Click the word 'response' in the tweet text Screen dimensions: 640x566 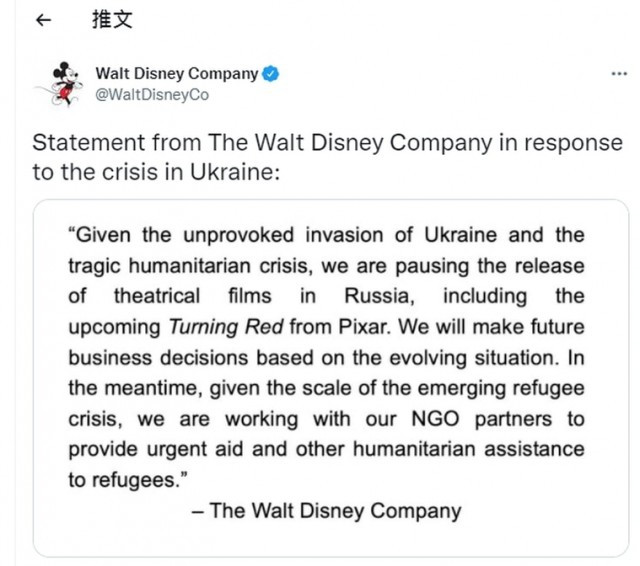pyautogui.click(x=573, y=144)
